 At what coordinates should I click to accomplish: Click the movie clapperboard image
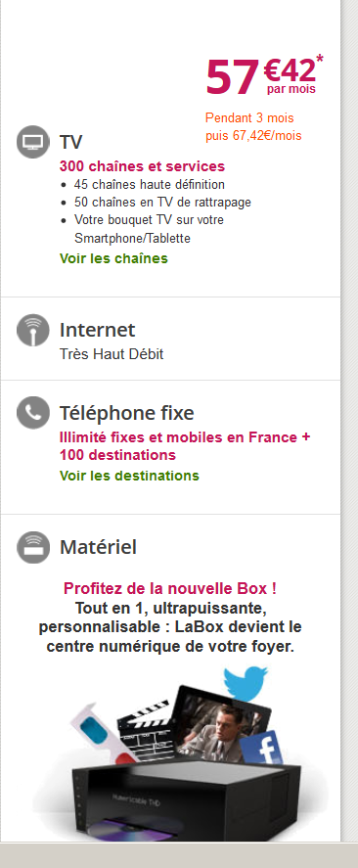pos(146,731)
